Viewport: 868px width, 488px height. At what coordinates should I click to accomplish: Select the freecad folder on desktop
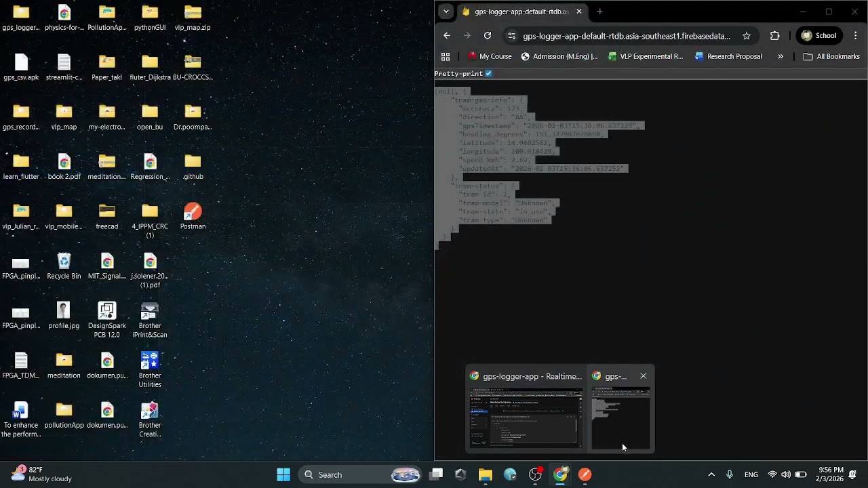(x=106, y=217)
